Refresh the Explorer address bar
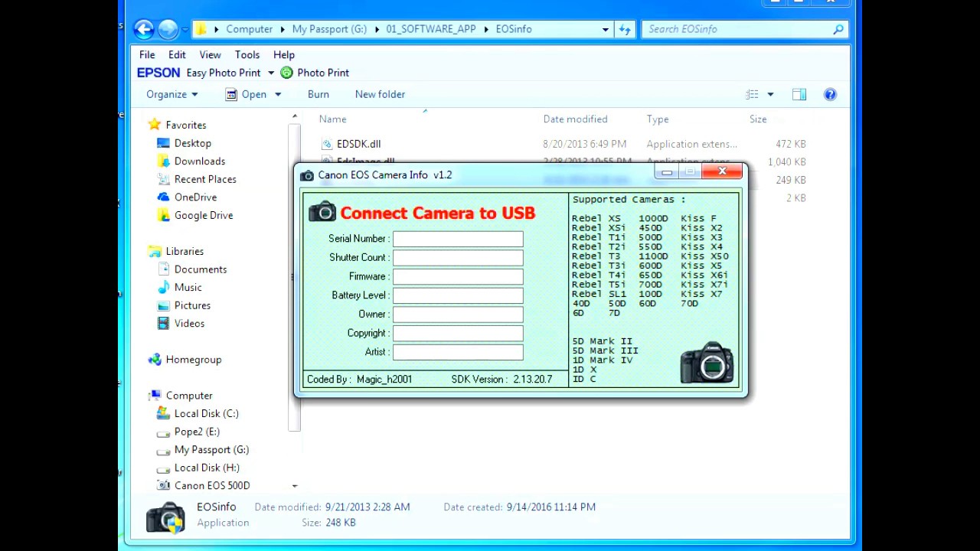The width and height of the screenshot is (980, 551). tap(625, 29)
